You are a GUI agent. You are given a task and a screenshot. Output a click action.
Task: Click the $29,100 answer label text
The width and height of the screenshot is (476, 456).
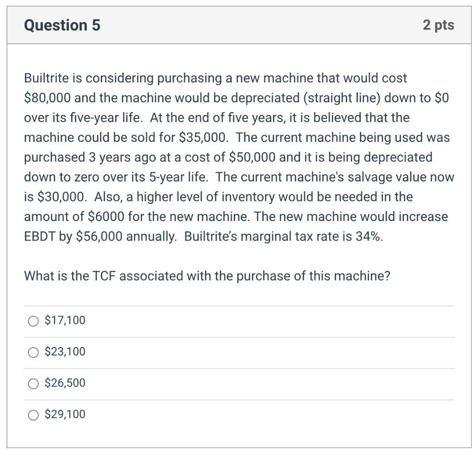pyautogui.click(x=65, y=414)
